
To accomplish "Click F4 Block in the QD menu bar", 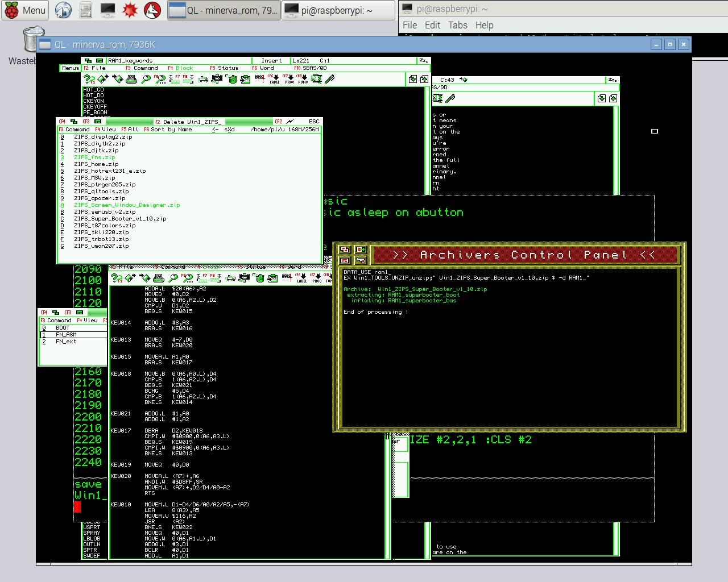I will coord(181,68).
